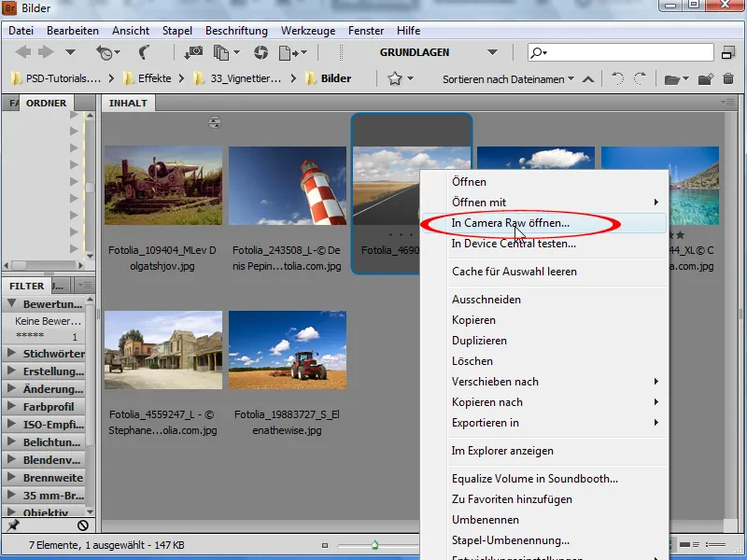The image size is (747, 560).
Task: Switch to compact mode icon
Action: click(x=728, y=52)
